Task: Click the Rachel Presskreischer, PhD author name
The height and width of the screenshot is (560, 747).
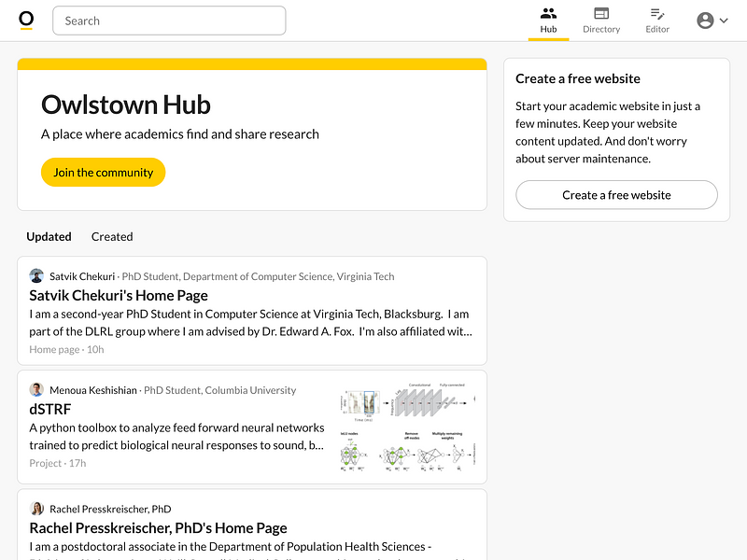Action: [110, 509]
